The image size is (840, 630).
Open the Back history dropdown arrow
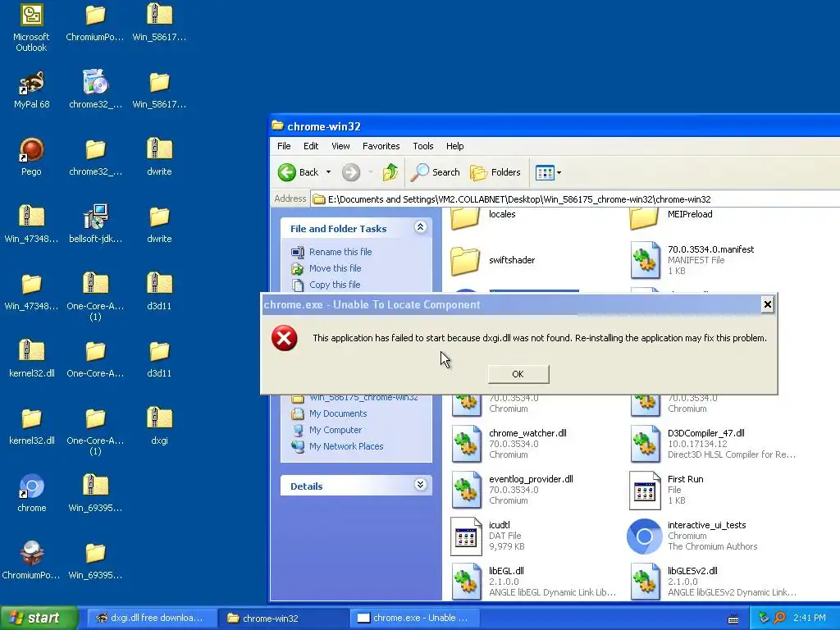pos(328,172)
